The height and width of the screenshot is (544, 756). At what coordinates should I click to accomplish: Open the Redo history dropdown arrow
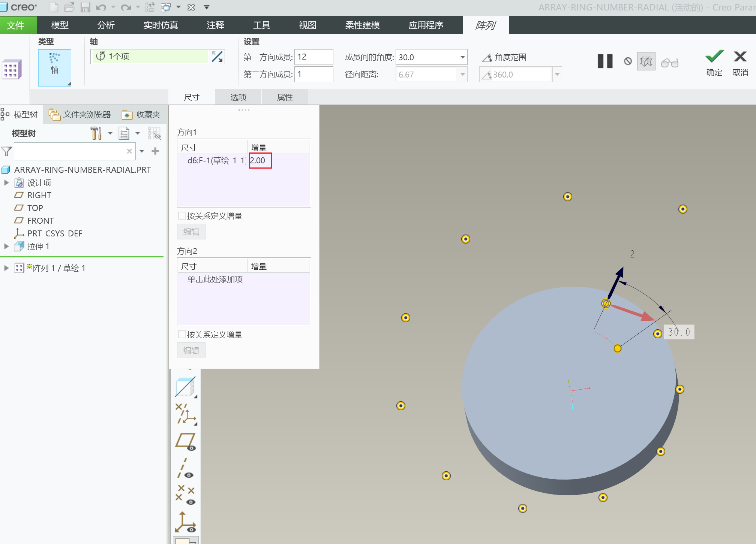click(138, 7)
